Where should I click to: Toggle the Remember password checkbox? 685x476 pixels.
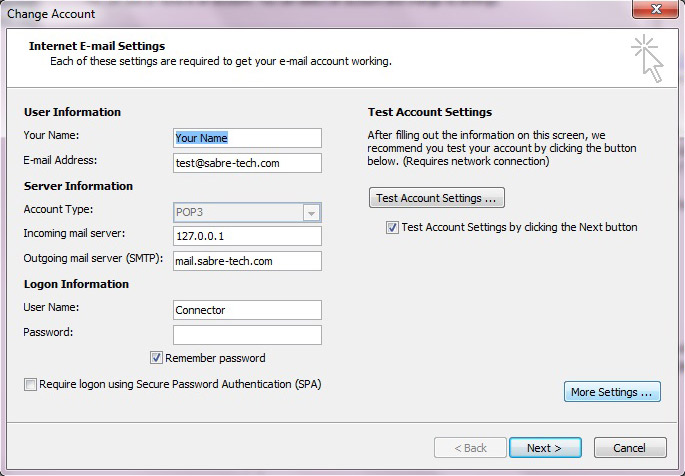coord(156,358)
